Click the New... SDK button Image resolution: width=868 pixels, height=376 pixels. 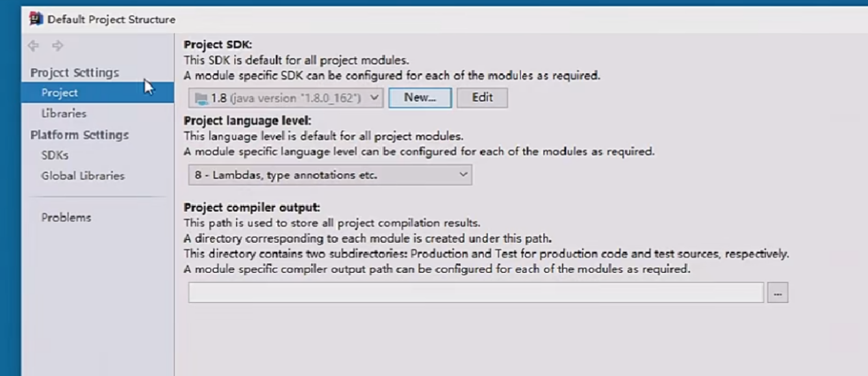click(420, 97)
